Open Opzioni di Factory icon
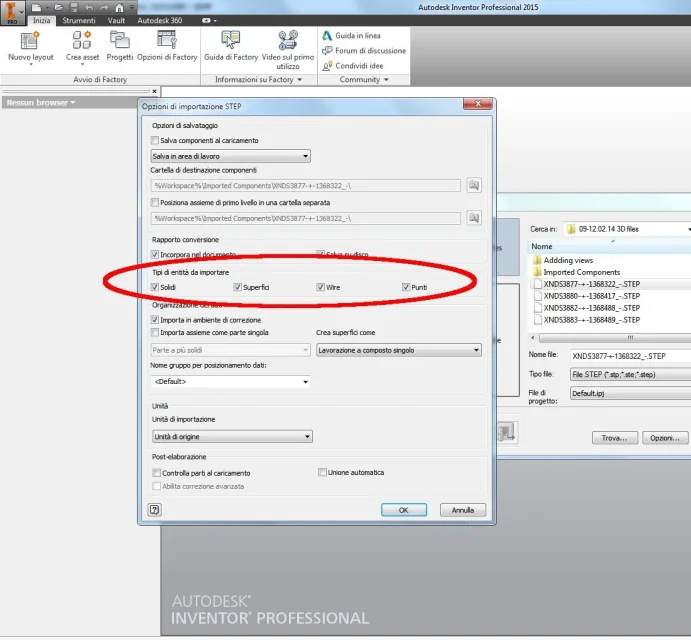Image resolution: width=691 pixels, height=640 pixels. (x=167, y=41)
